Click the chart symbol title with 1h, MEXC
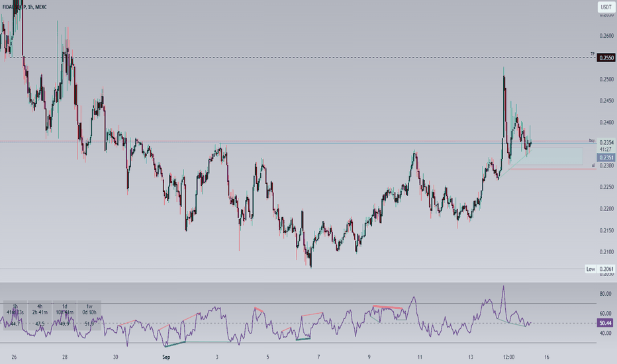The width and height of the screenshot is (617, 364). click(x=24, y=7)
